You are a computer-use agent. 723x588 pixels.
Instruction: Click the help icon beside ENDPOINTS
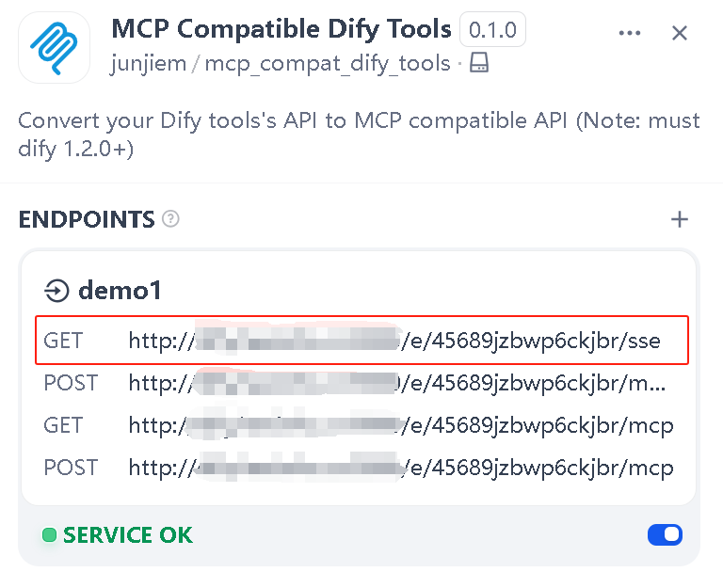pyautogui.click(x=170, y=219)
